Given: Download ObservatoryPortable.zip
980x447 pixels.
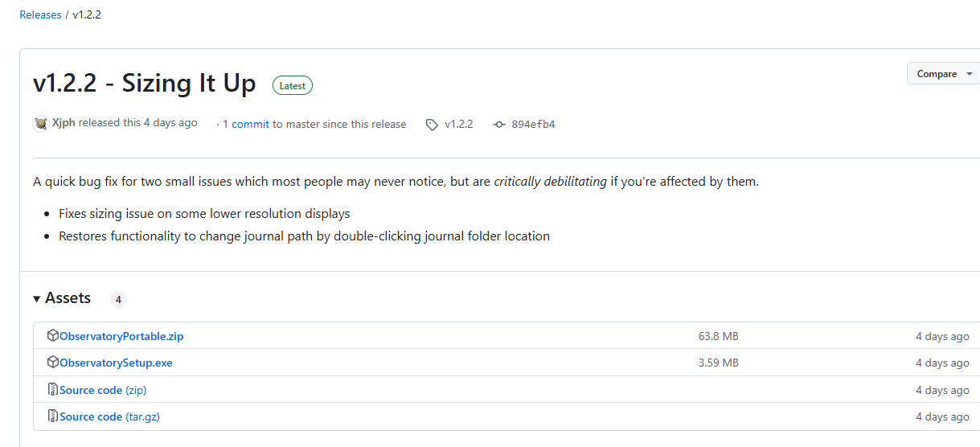Looking at the screenshot, I should point(121,336).
